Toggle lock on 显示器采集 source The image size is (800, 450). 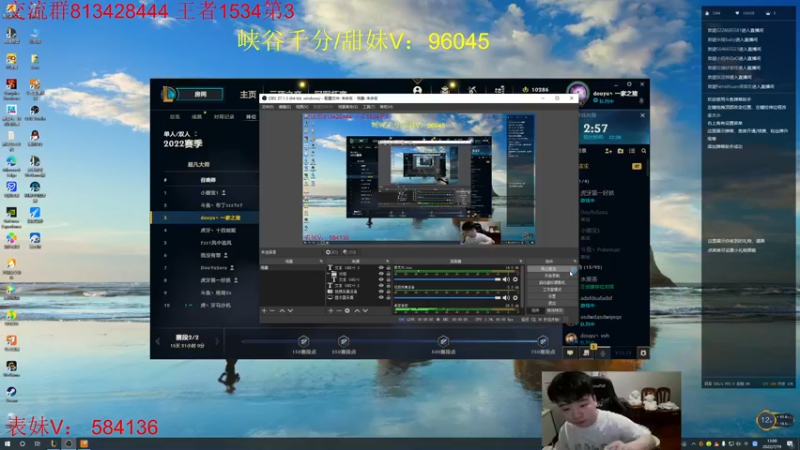pyautogui.click(x=388, y=297)
